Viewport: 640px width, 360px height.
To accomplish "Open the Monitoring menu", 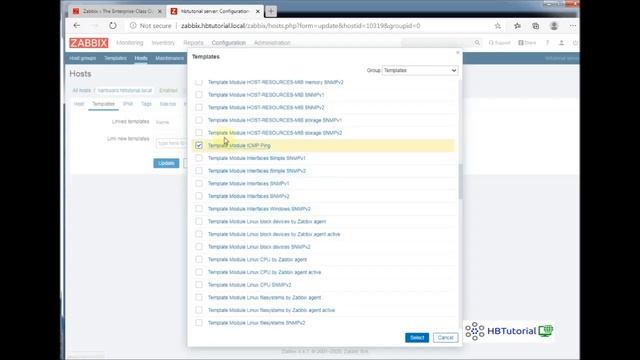I will (x=130, y=43).
